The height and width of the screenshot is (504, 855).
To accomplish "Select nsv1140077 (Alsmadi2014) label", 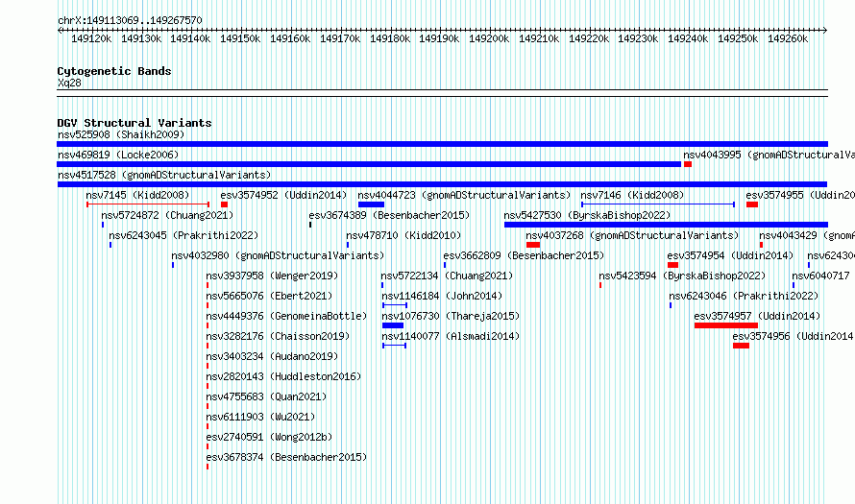I will point(451,336).
